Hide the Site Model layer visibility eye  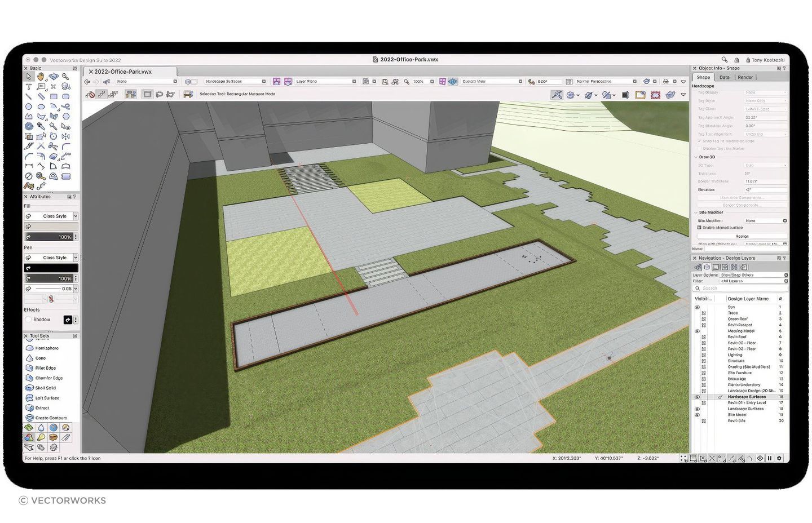[698, 415]
